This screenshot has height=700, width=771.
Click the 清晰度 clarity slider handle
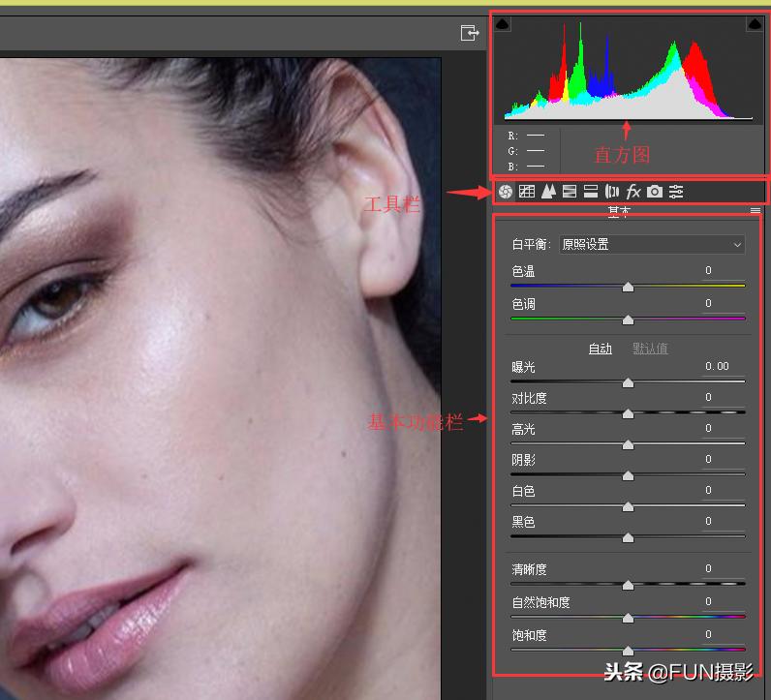(x=628, y=586)
